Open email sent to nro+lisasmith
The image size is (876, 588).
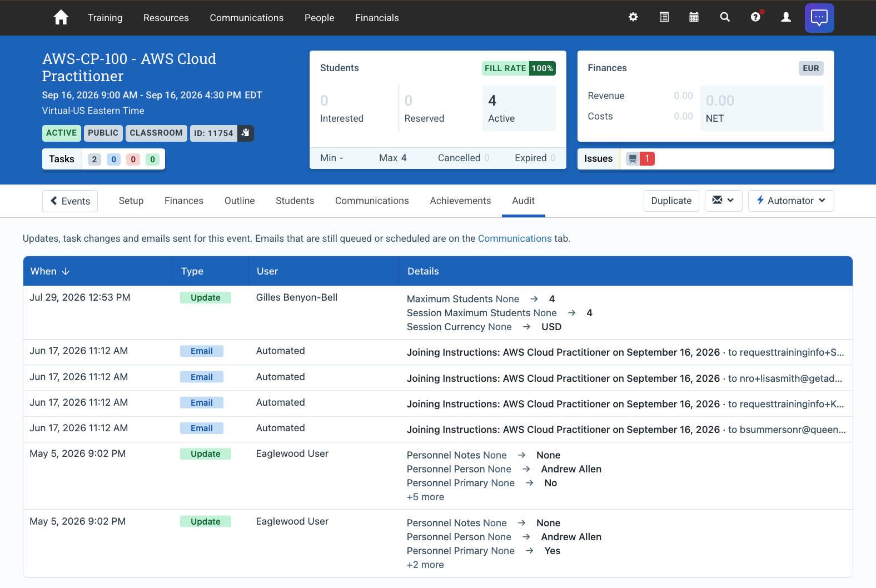pyautogui.click(x=625, y=378)
